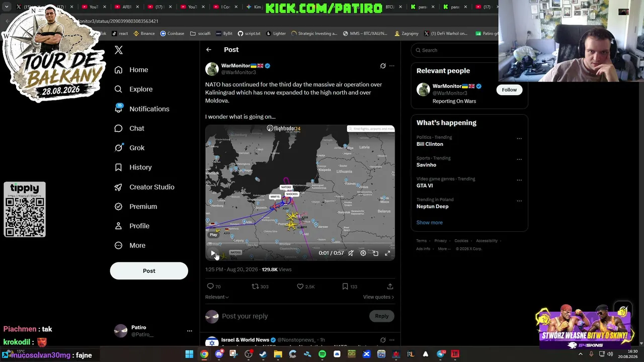Click the Search box on X
The image size is (644, 362).
455,50
